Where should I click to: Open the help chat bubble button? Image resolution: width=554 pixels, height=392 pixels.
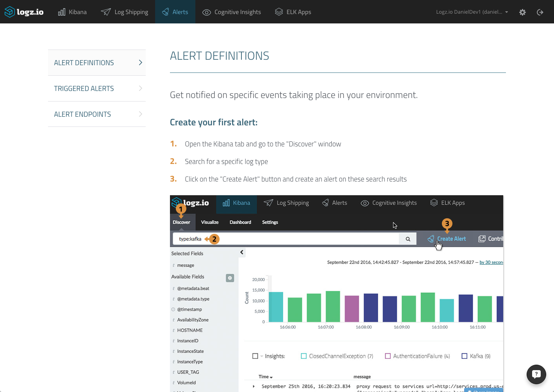point(536,374)
